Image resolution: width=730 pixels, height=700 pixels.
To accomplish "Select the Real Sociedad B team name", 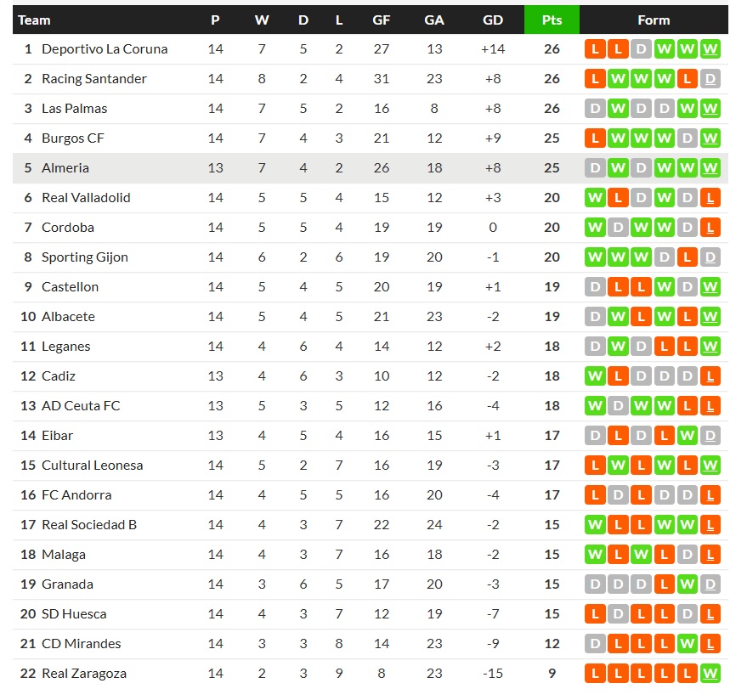I will pyautogui.click(x=89, y=525).
